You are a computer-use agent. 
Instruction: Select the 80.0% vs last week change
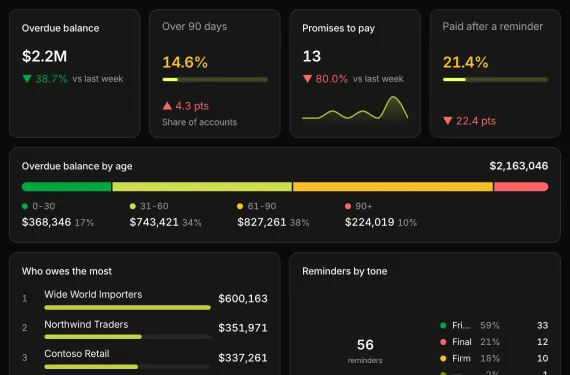point(353,78)
